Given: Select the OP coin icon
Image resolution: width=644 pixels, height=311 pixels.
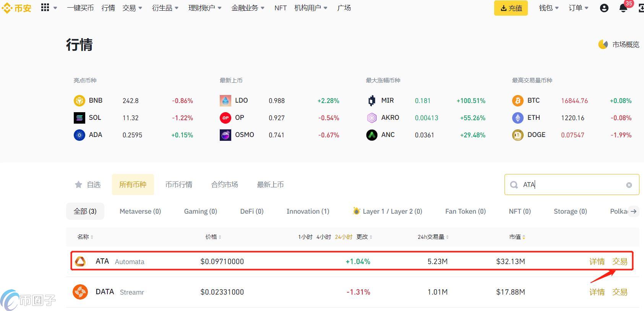Looking at the screenshot, I should click(225, 118).
